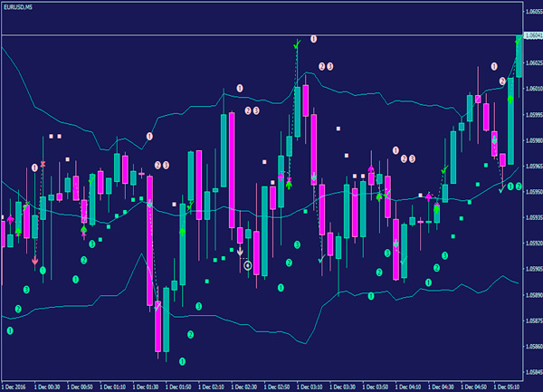Viewport: 543px width, 392px height.
Task: Click the green checkmark beside the bottom-right green circles
Action: click(501, 188)
